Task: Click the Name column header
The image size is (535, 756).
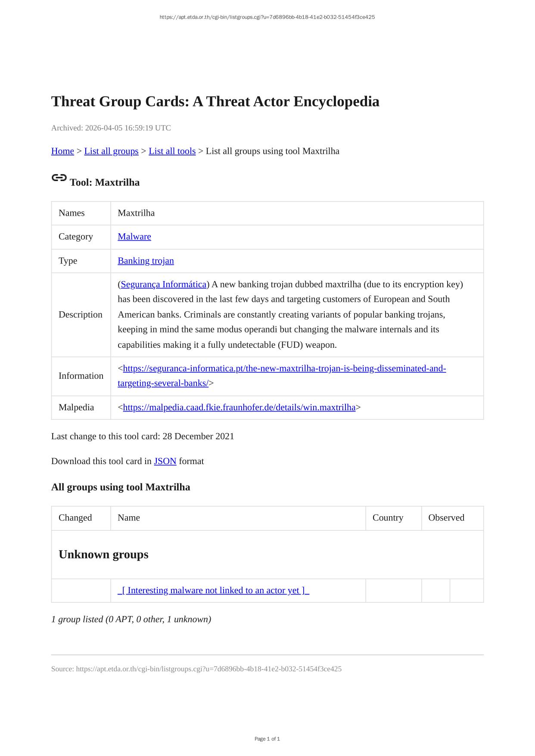Action: pyautogui.click(x=129, y=518)
